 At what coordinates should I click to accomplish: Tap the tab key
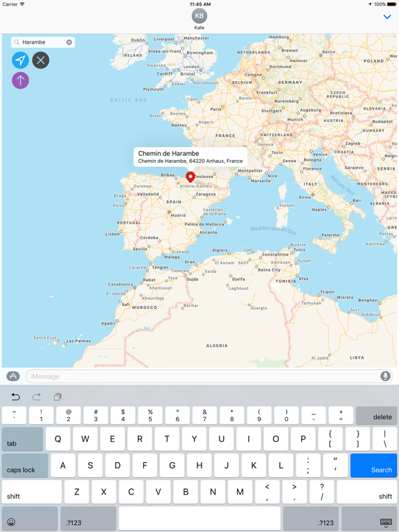coord(22,439)
